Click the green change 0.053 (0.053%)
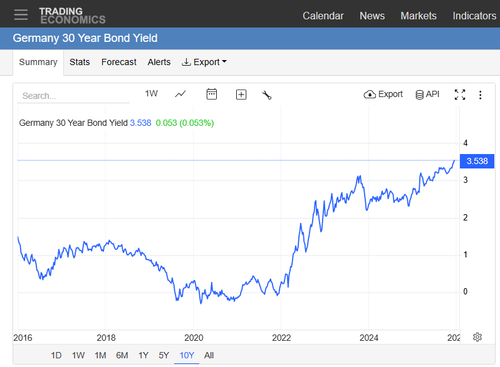 coord(185,123)
